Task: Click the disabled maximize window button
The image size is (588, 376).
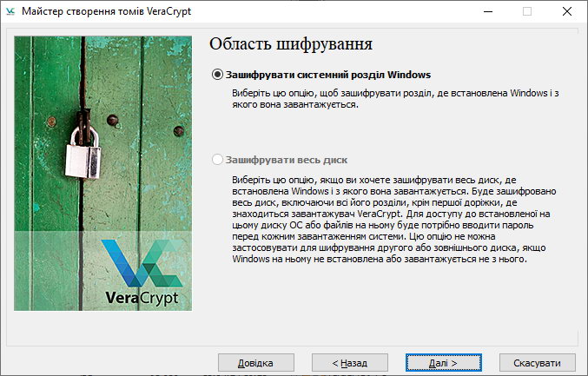Action: pyautogui.click(x=527, y=11)
